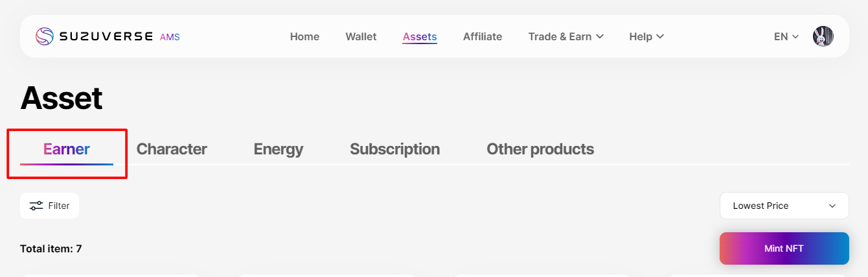Select the Earner tab

67,149
